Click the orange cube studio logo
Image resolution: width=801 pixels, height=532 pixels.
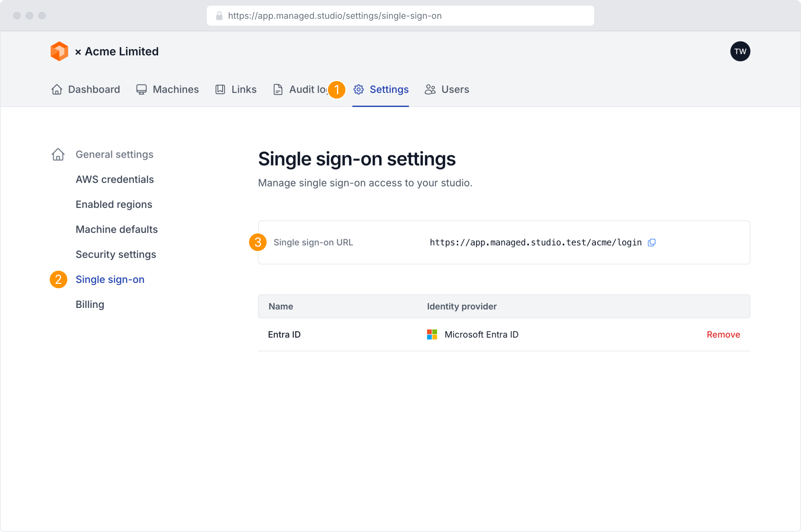59,51
